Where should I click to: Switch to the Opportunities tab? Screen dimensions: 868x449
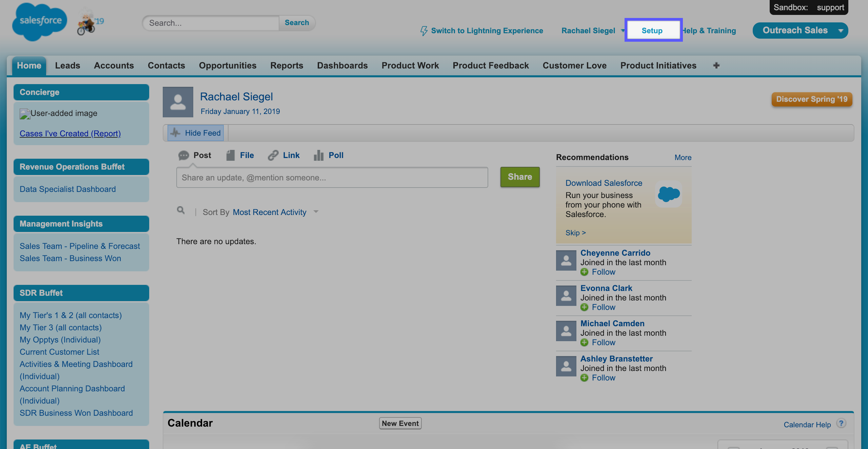(x=228, y=65)
